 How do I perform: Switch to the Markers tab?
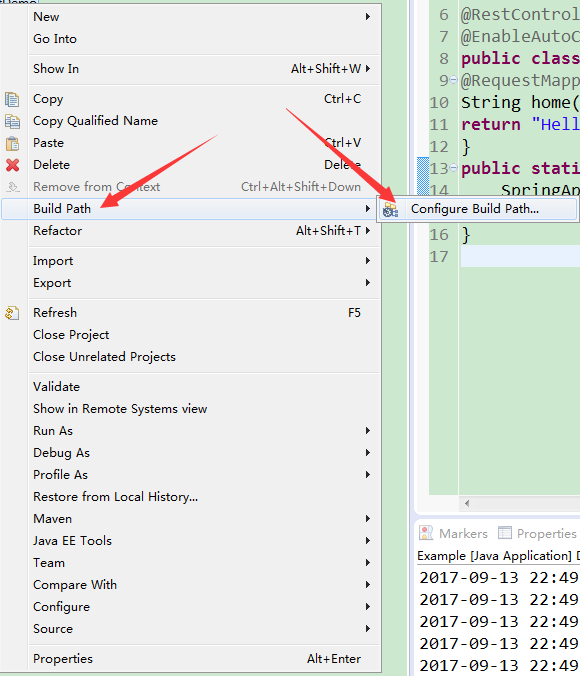coord(453,533)
